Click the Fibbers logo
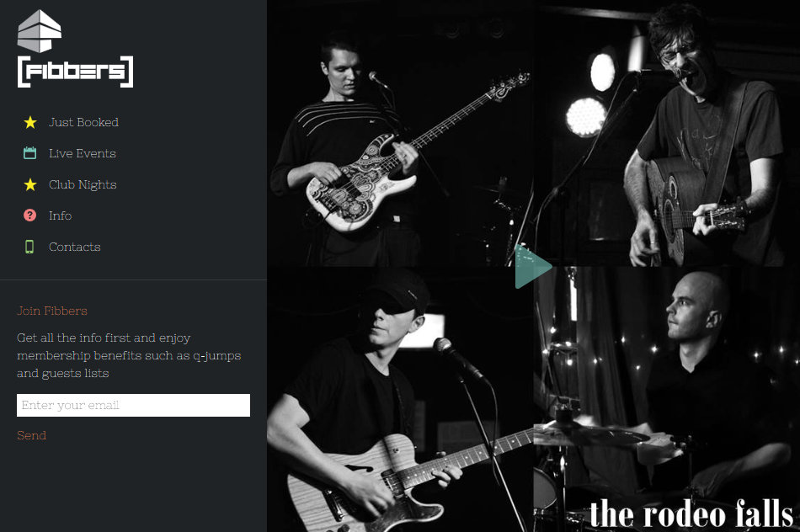Viewport: 800px width, 532px height. pyautogui.click(x=75, y=49)
